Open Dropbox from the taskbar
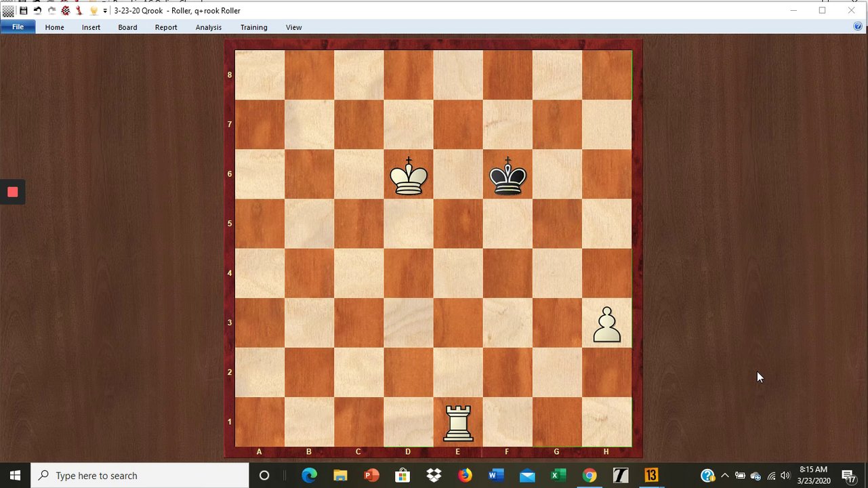 click(x=434, y=476)
